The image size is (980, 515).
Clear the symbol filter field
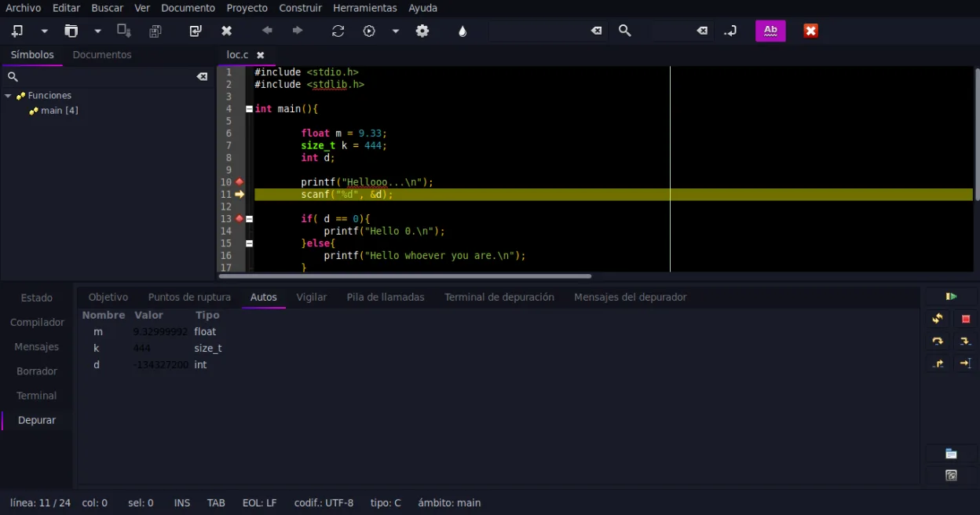coord(202,76)
